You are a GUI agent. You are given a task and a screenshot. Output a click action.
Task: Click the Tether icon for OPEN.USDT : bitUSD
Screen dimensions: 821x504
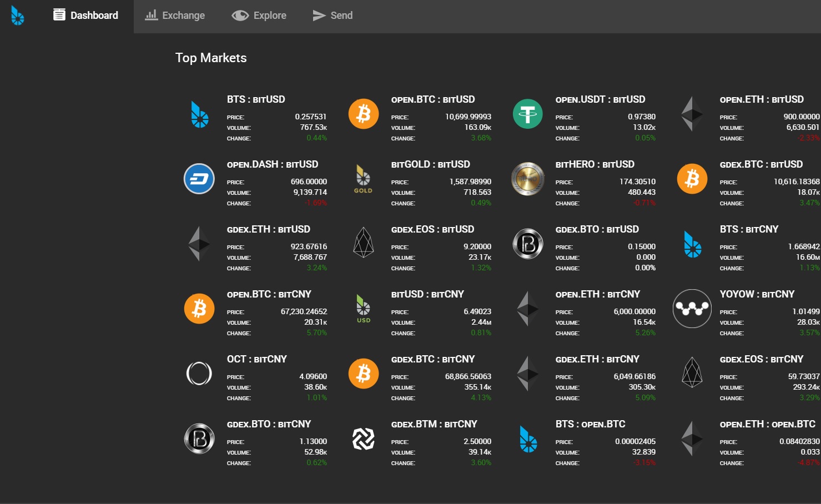(528, 114)
